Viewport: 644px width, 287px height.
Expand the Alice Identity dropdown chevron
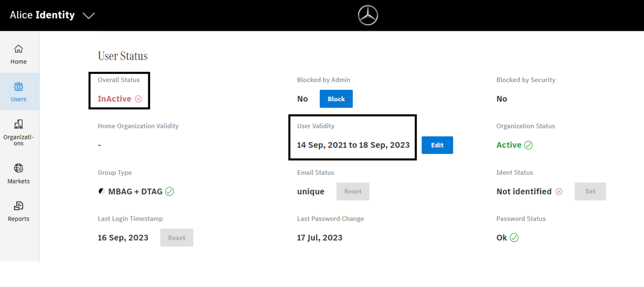click(89, 16)
